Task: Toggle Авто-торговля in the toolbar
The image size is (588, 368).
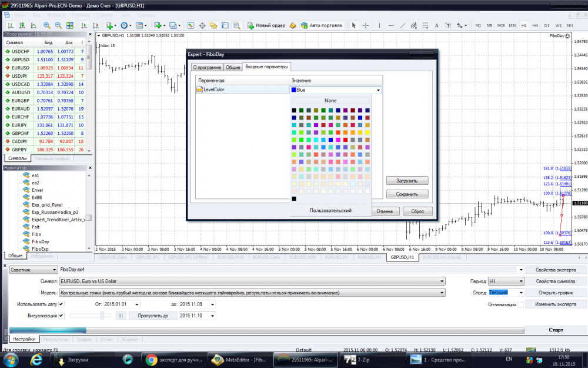Action: coord(321,25)
